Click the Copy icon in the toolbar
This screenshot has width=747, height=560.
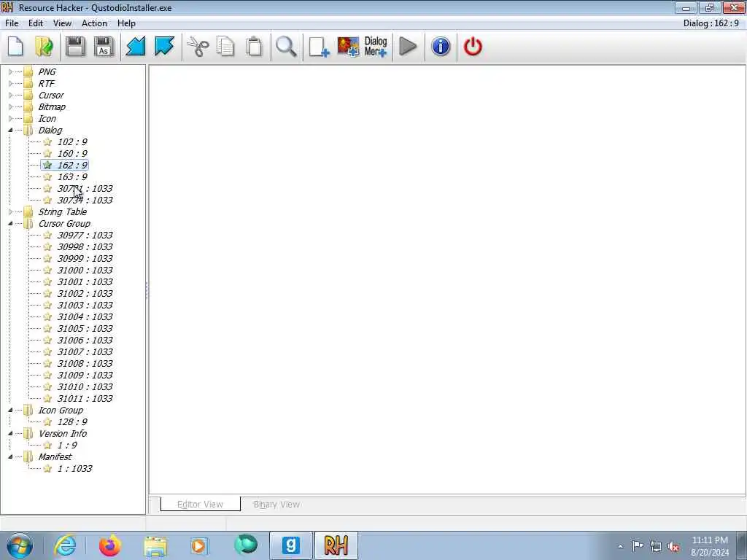click(x=225, y=47)
